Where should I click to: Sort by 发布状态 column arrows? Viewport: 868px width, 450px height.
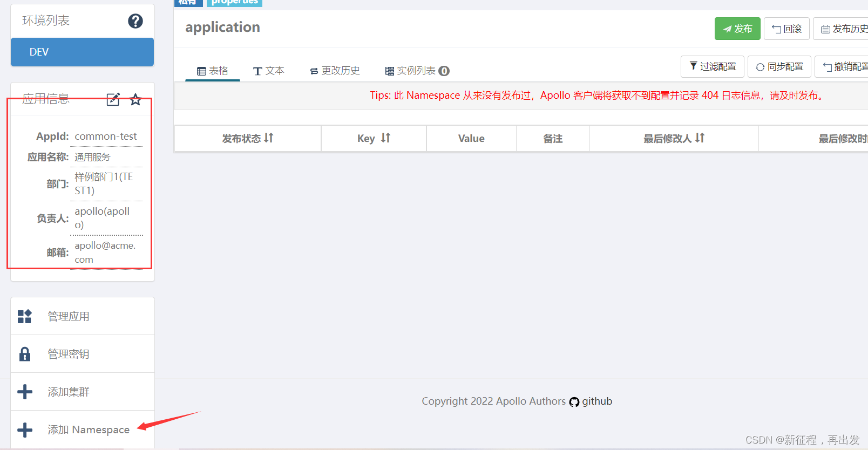(269, 138)
